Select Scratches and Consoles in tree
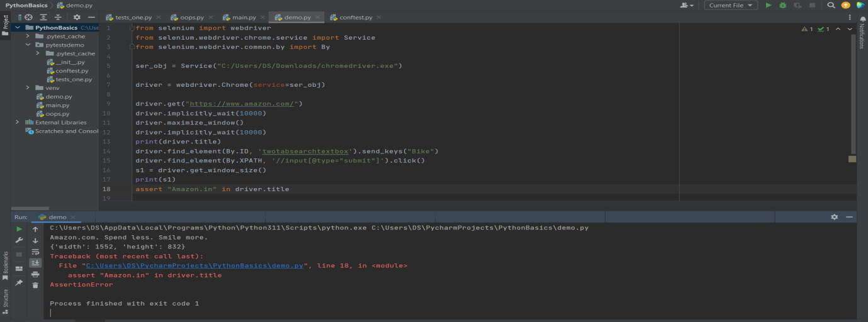Image resolution: width=868 pixels, height=322 pixels. click(x=62, y=131)
